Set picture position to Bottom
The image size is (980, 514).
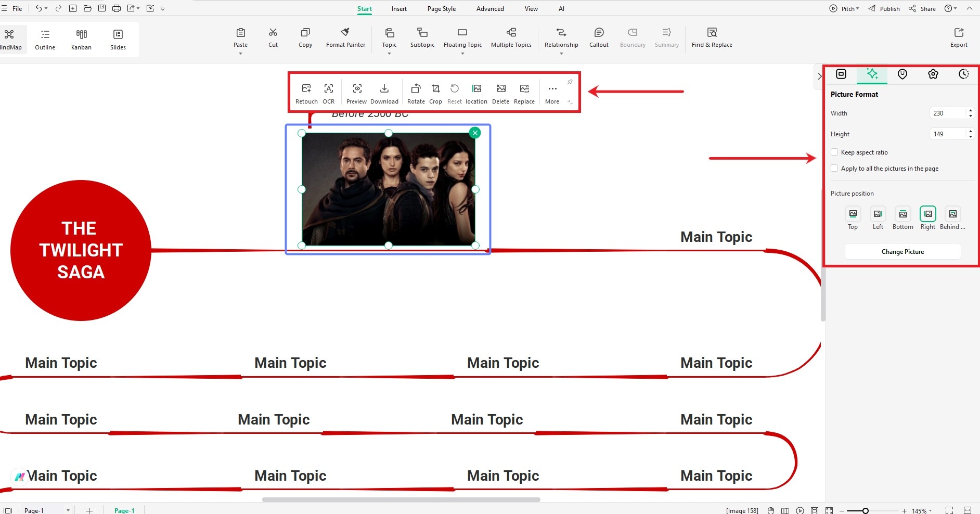point(903,214)
